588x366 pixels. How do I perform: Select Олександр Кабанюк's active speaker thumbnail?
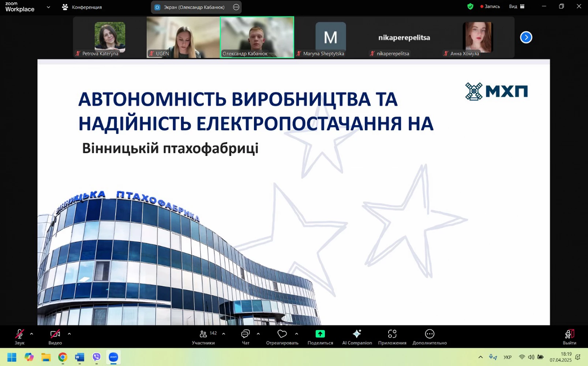click(x=257, y=37)
